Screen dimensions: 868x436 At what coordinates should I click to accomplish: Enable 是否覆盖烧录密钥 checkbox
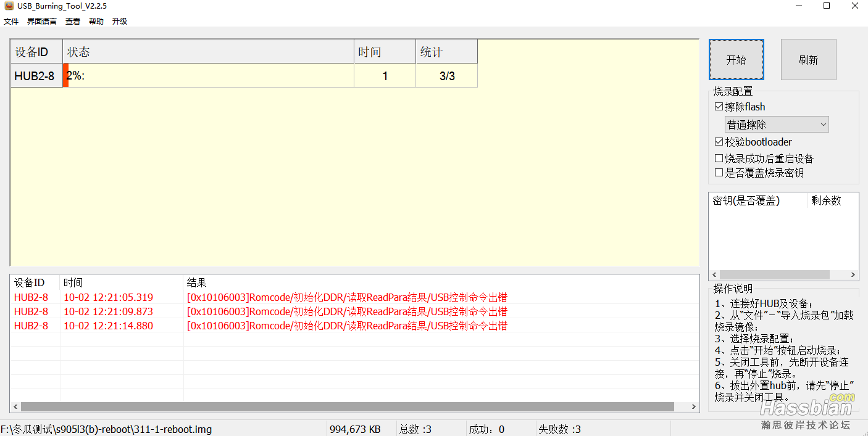pos(719,173)
